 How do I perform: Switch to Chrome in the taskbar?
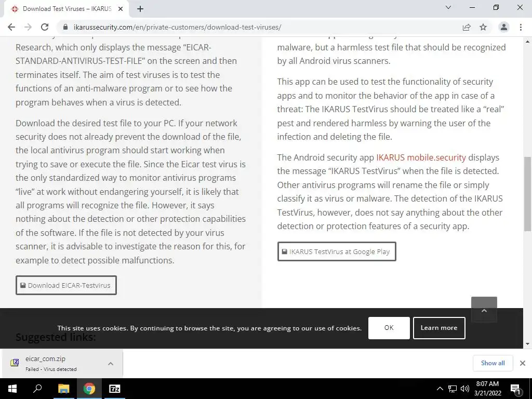pos(89,389)
